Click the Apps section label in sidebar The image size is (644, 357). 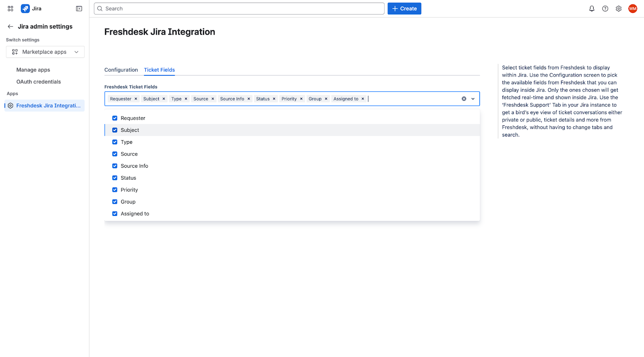[x=12, y=93]
